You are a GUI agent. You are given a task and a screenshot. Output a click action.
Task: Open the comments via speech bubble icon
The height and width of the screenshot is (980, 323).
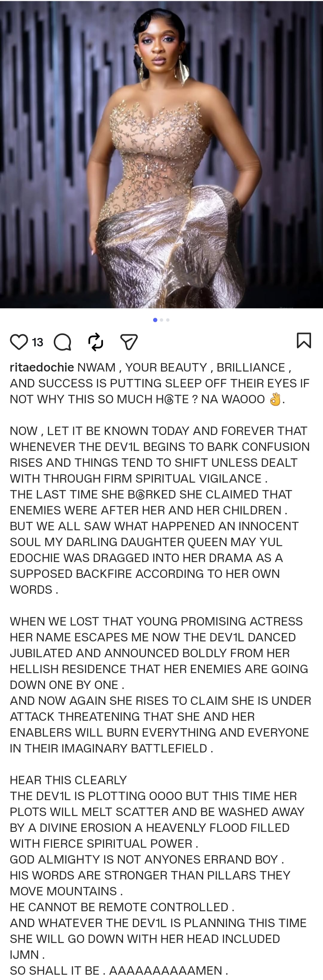[62, 342]
